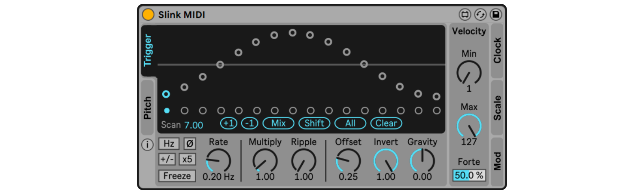
Task: Click the Mix button
Action: 279,123
